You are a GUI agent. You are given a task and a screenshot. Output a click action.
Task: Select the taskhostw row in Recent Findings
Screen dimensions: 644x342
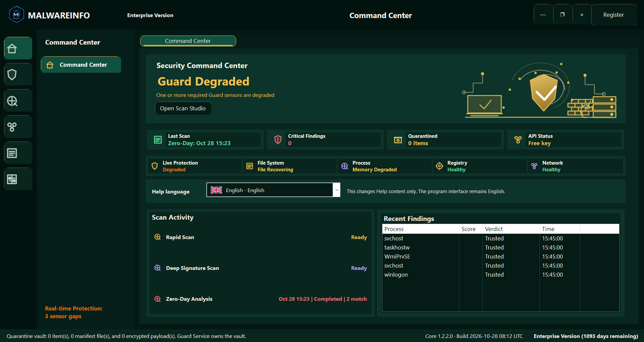500,247
